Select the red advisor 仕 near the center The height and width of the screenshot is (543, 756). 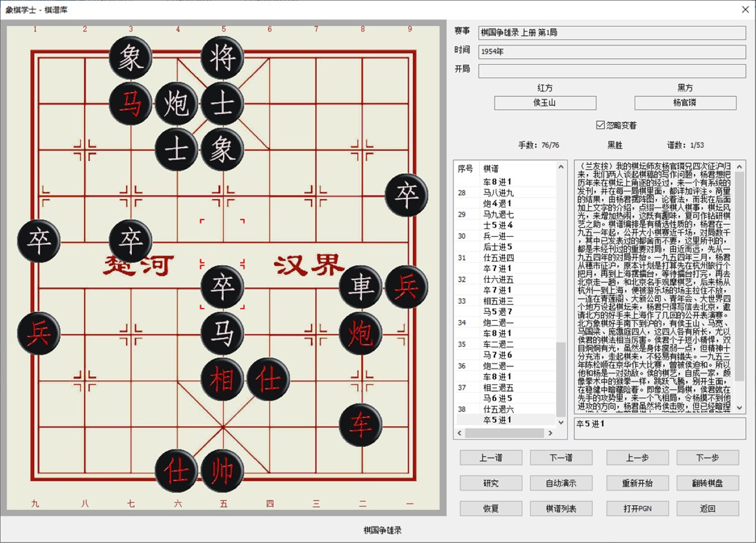pos(269,379)
